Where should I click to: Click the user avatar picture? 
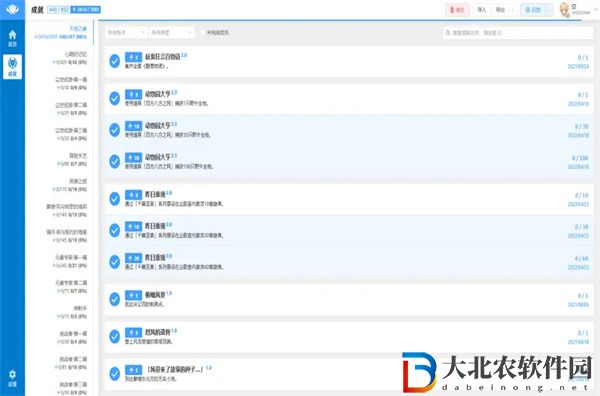click(564, 10)
